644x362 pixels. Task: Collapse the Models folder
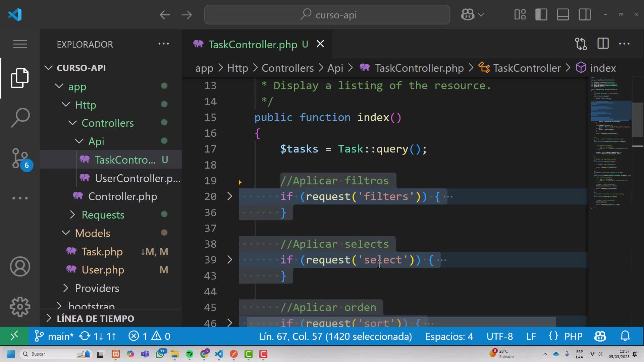point(92,233)
